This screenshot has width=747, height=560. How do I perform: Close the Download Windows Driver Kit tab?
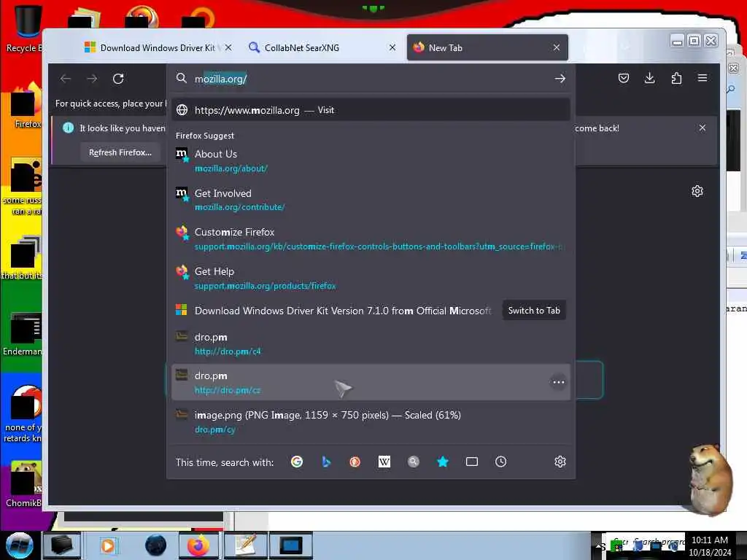(x=228, y=47)
